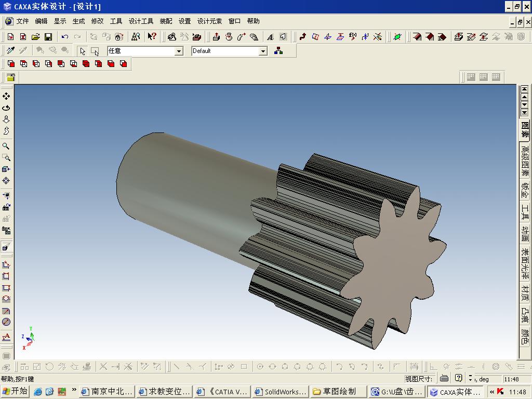
Task: Click the Open file folder icon
Action: (x=36, y=37)
